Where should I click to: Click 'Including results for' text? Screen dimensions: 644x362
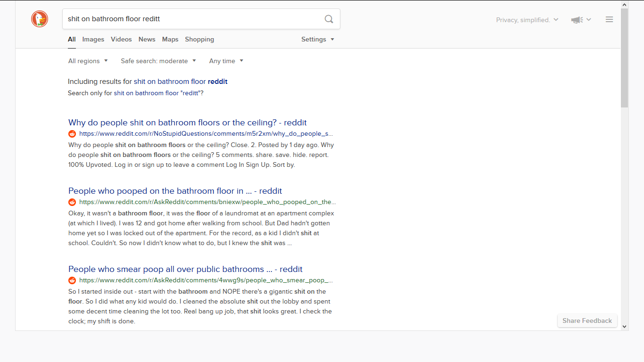[100, 82]
